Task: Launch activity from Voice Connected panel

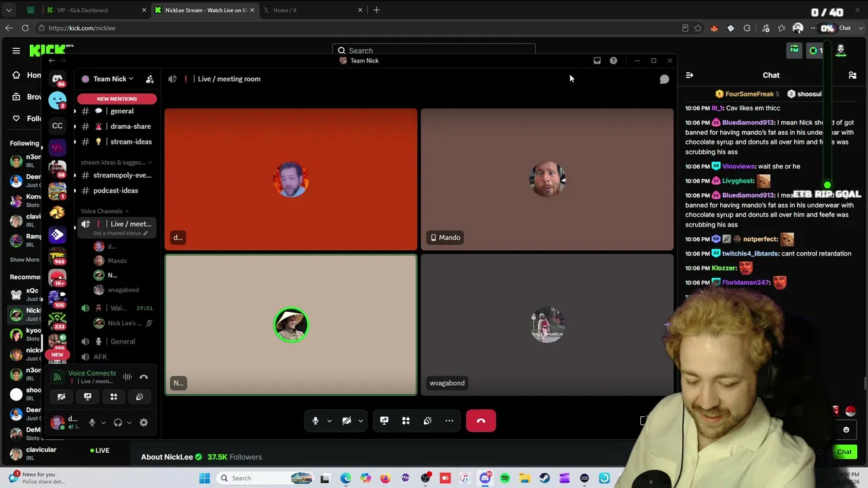Action: click(x=114, y=396)
